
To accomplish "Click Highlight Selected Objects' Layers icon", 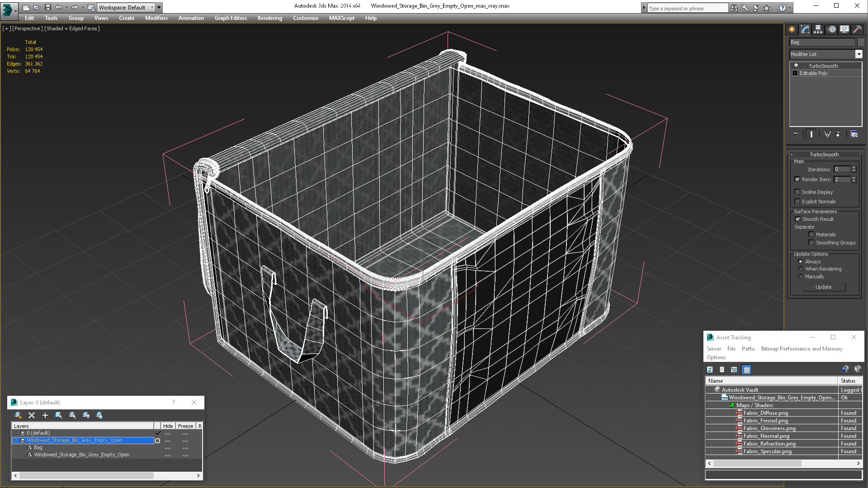I will click(72, 415).
